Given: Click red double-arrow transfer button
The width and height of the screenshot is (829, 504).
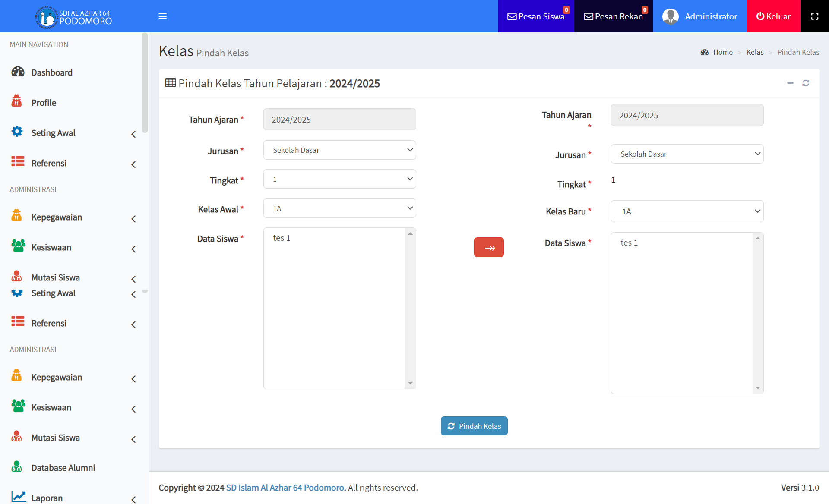Looking at the screenshot, I should (x=489, y=247).
